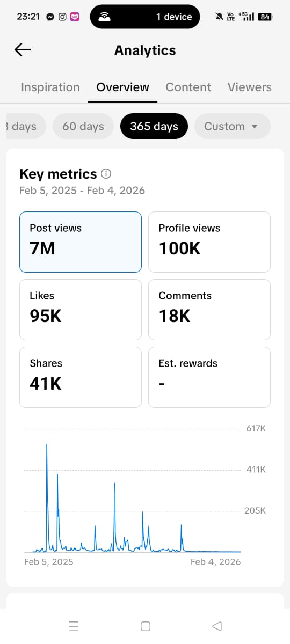Select the Profile views metric card
The image size is (290, 644).
point(209,242)
